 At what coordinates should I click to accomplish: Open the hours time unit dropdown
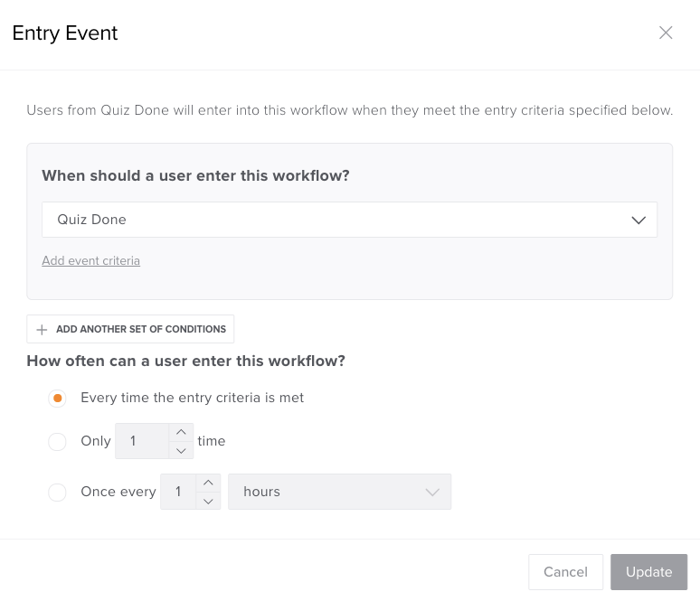[x=339, y=492]
